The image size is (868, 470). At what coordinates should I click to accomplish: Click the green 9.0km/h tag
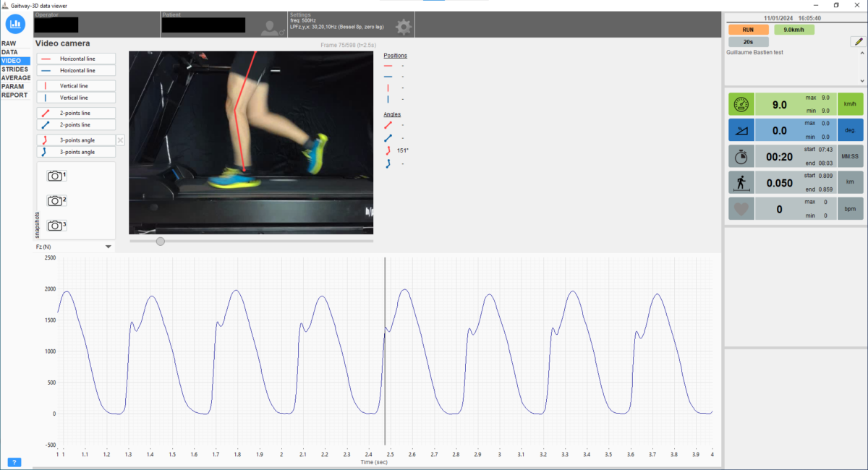(x=794, y=30)
